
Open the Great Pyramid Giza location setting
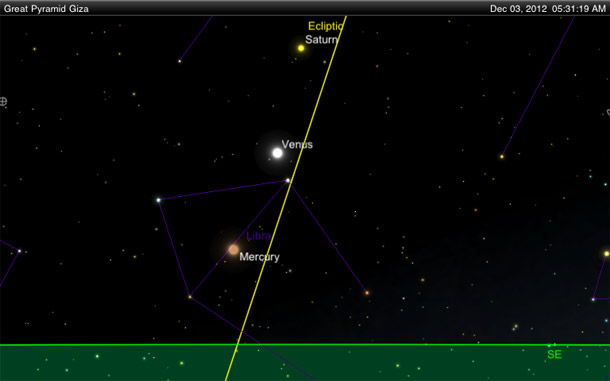pyautogui.click(x=46, y=9)
